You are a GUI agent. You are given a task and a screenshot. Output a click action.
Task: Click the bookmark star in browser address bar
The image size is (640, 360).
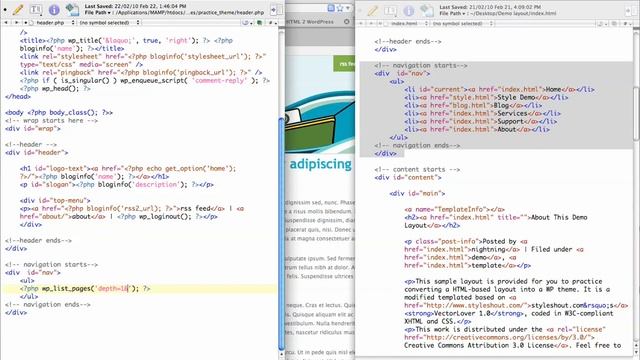click(340, 8)
